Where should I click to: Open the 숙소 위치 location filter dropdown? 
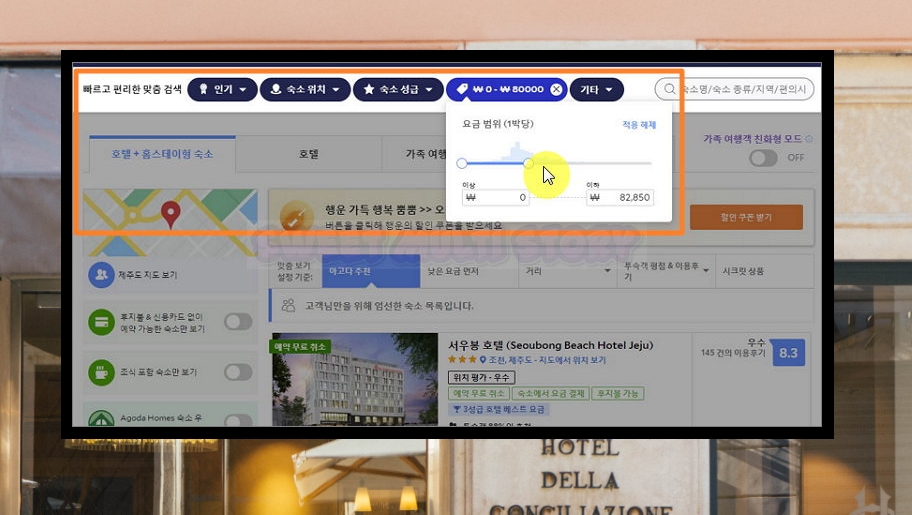(305, 90)
